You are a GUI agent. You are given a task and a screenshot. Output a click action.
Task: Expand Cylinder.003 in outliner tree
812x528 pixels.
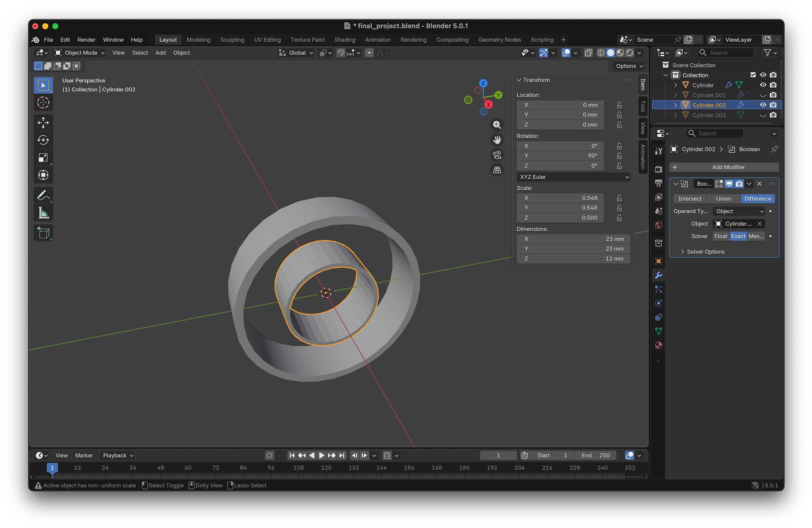click(x=676, y=115)
